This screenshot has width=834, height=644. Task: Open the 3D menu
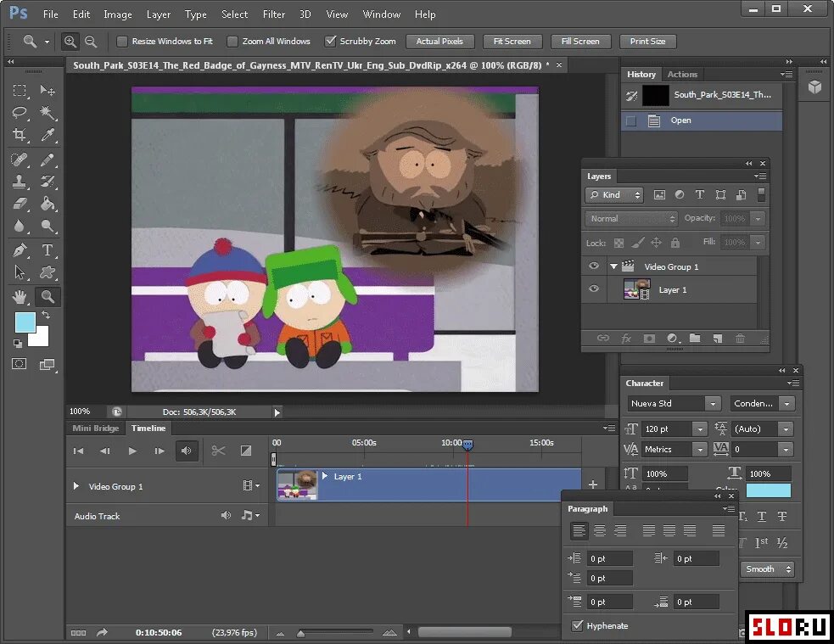pyautogui.click(x=305, y=14)
